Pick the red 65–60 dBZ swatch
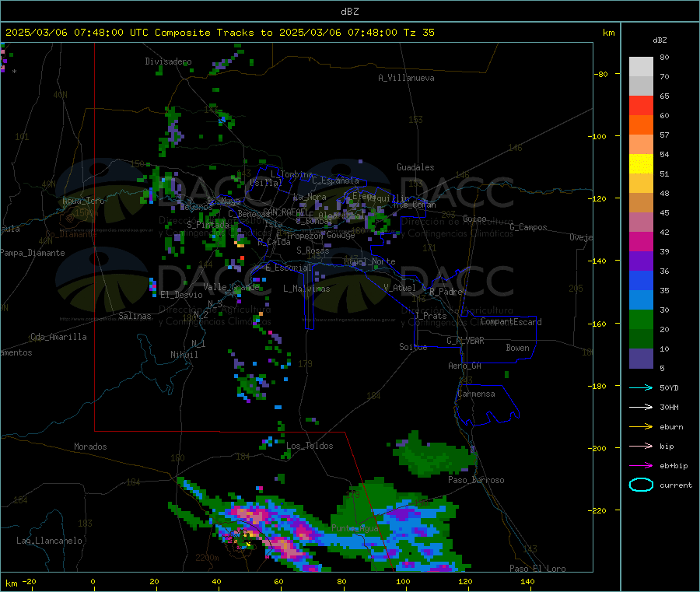The height and width of the screenshot is (592, 700). click(641, 105)
